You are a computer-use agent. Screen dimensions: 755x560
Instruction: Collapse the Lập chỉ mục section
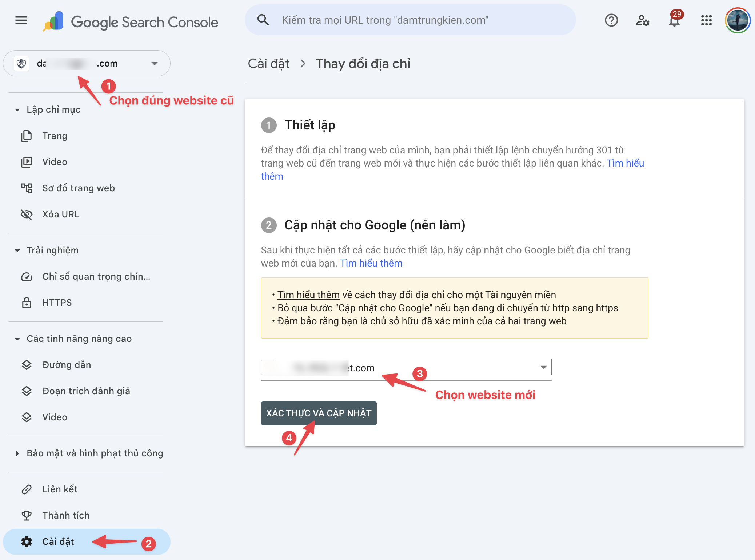(17, 110)
